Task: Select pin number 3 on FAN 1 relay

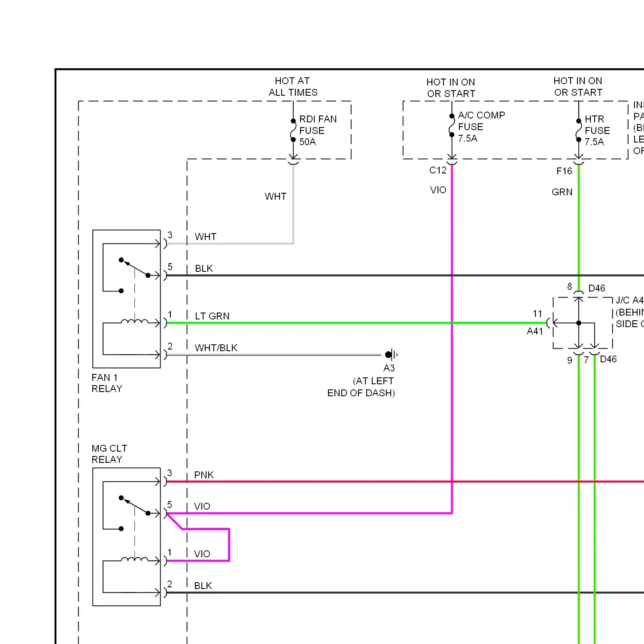Action: (x=170, y=235)
